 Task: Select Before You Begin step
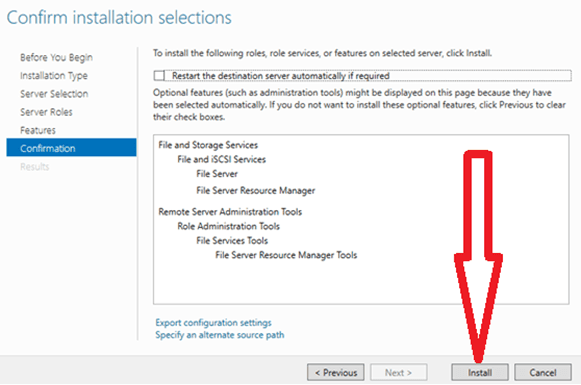point(56,57)
